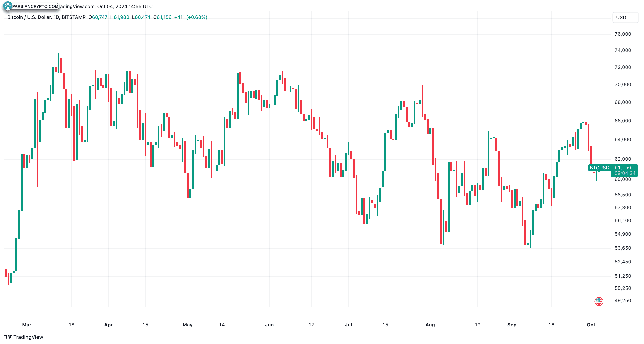Click the 50,250 price axis label
The width and height of the screenshot is (644, 344).
click(x=623, y=288)
